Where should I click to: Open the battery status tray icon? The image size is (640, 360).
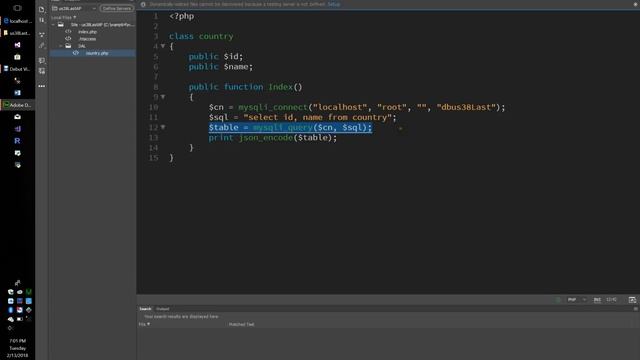coord(20,319)
